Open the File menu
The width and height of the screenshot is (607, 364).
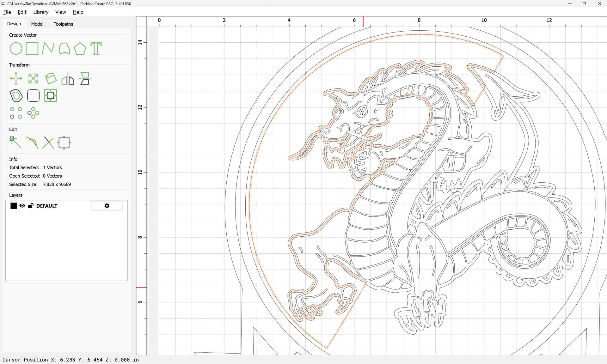pos(7,12)
